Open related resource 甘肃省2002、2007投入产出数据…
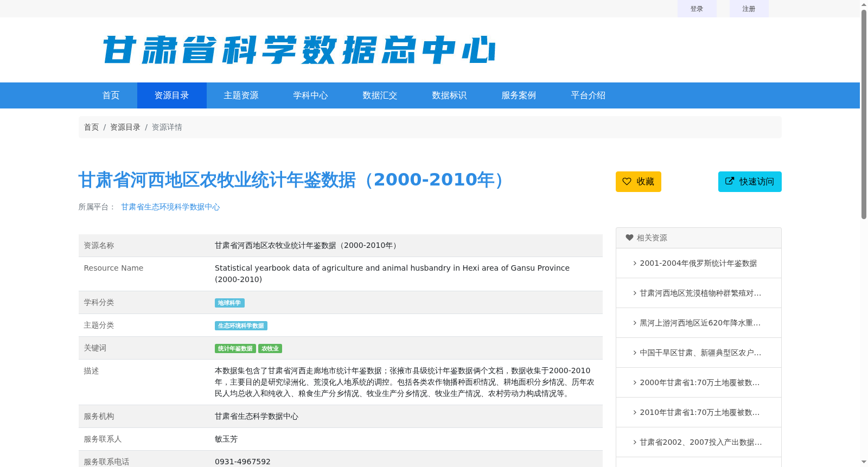Image resolution: width=868 pixels, height=467 pixels. pyautogui.click(x=701, y=442)
